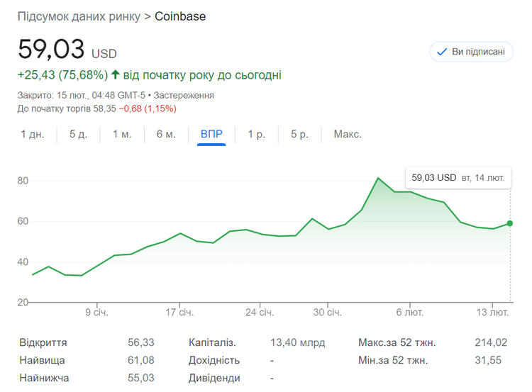Show the 'Макс.' maximum range chart
The height and width of the screenshot is (392, 532).
click(348, 134)
